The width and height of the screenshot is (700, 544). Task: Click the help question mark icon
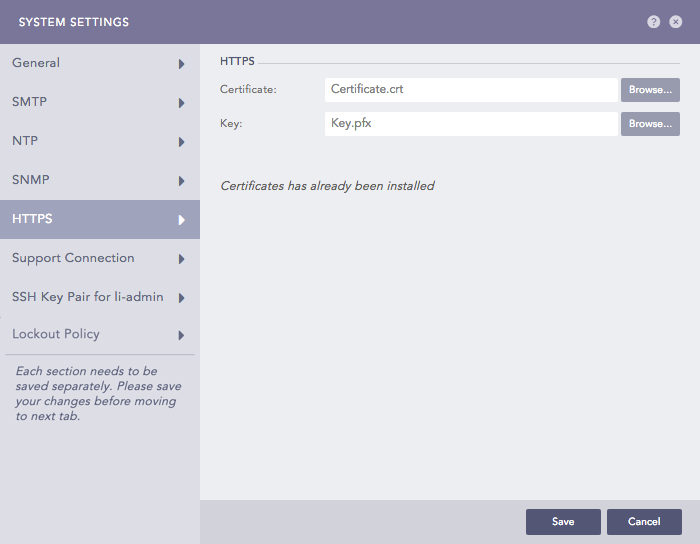coord(654,22)
